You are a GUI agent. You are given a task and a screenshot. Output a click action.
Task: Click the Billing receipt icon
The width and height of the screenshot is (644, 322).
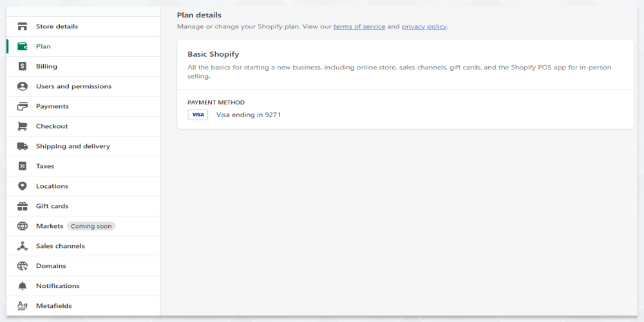(22, 66)
